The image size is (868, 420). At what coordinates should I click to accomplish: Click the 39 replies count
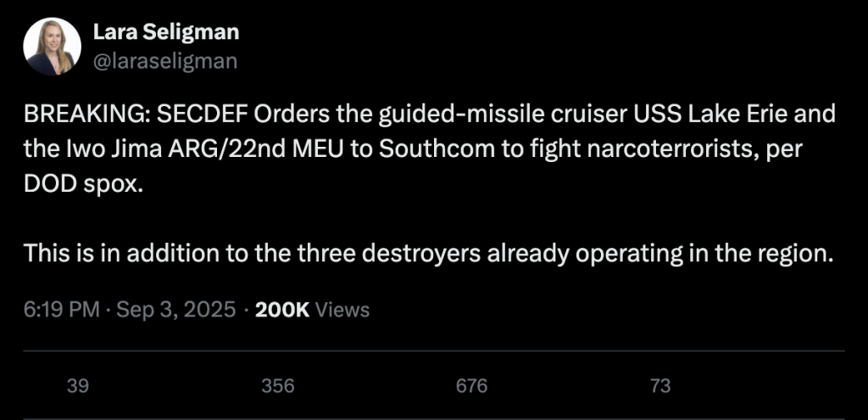click(x=78, y=386)
